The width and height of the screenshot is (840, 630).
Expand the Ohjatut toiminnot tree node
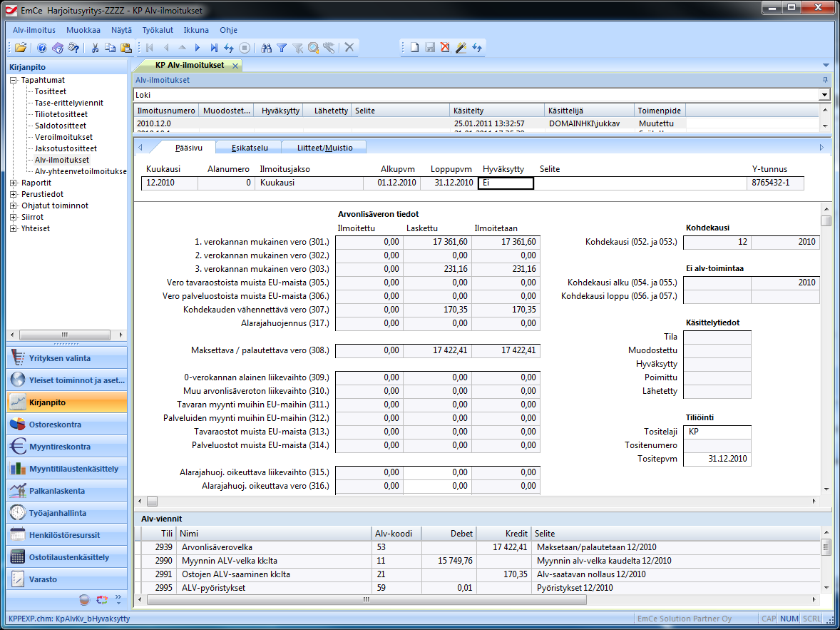coord(14,205)
